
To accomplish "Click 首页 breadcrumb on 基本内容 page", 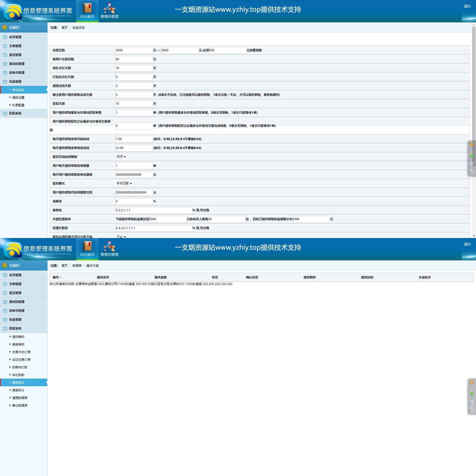I will (x=64, y=266).
